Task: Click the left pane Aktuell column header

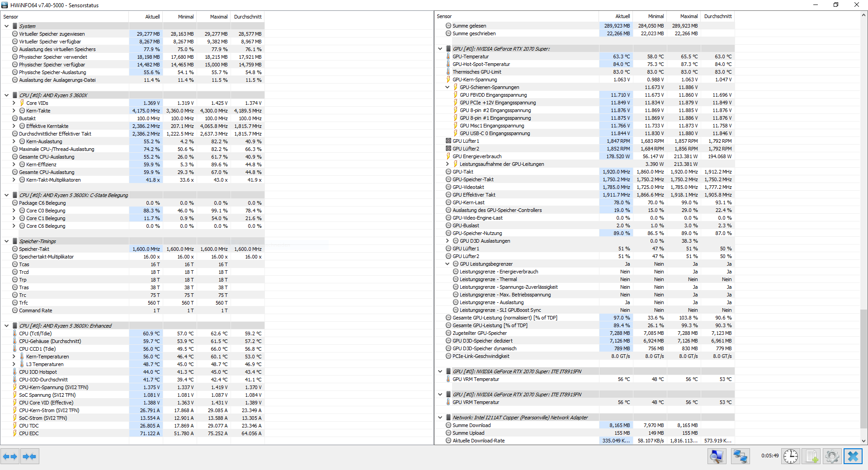Action: 146,17
